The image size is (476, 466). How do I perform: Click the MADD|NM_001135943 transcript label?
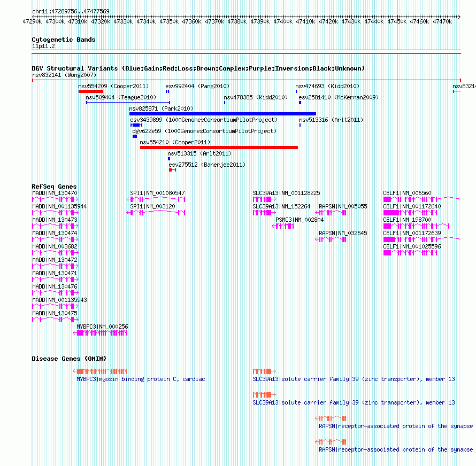click(59, 300)
